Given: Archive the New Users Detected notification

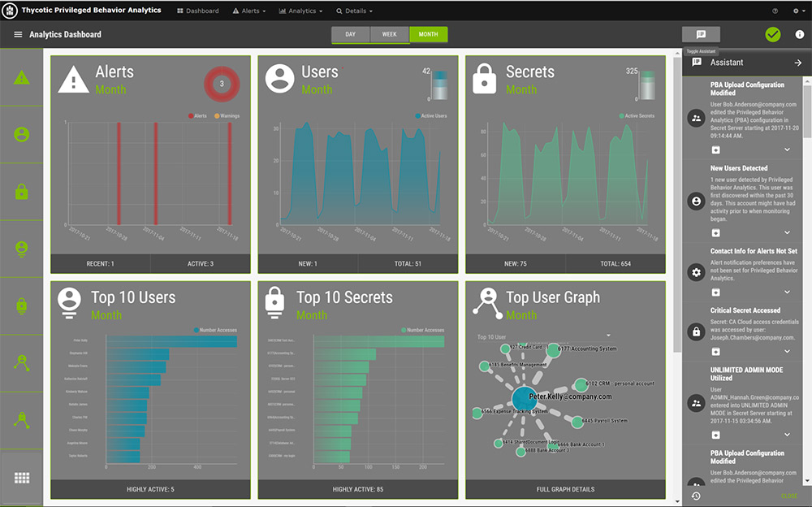Looking at the screenshot, I should coord(715,232).
